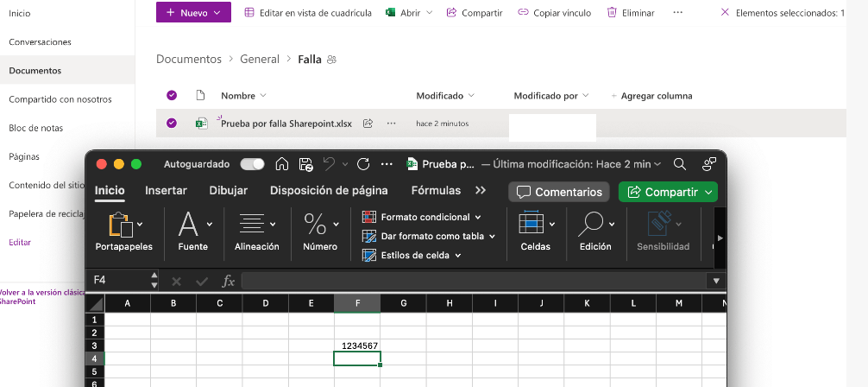Click the confirm checkmark in formula bar
Viewport: 868px width, 387px height.
coord(202,281)
